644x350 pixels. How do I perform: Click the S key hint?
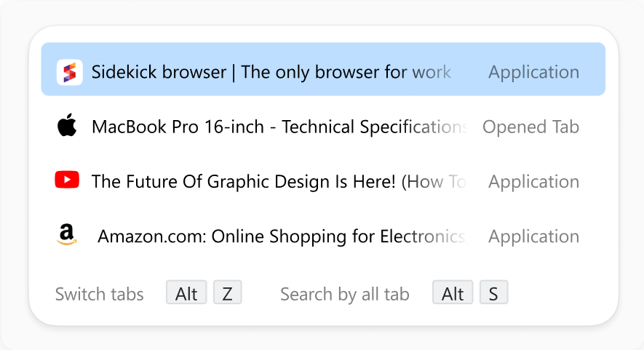coord(493,293)
